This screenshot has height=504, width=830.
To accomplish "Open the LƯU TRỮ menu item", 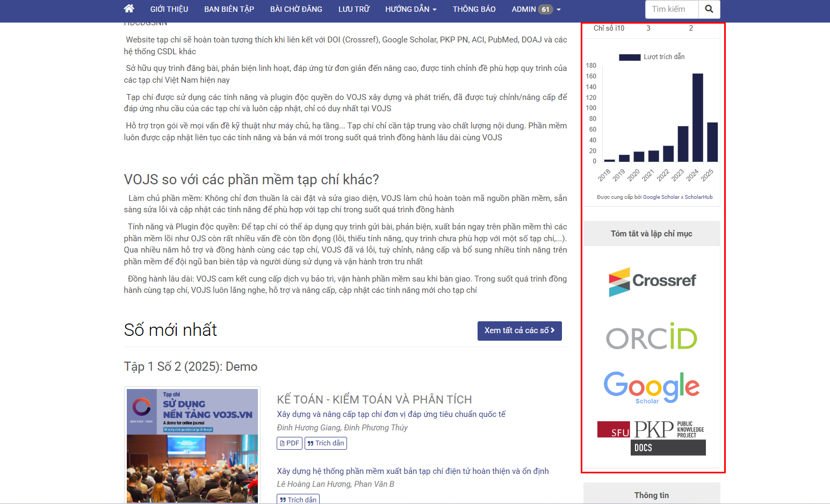I will point(353,9).
